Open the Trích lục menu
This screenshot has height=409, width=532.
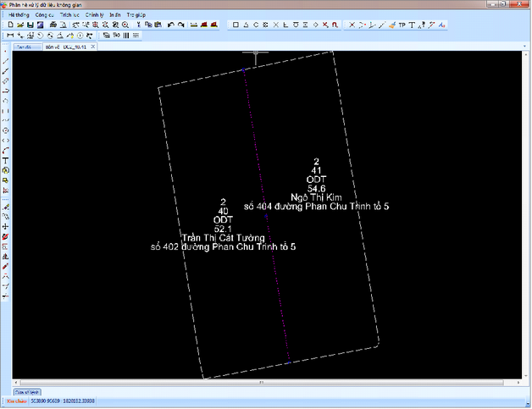click(69, 14)
